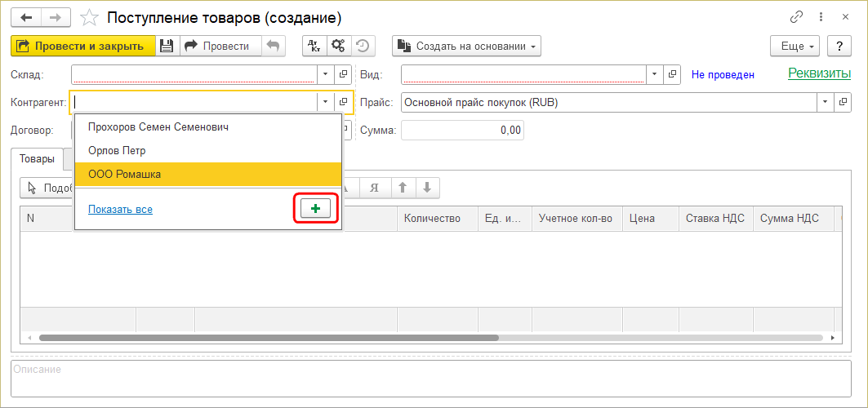Click the forward navigation arrow
The image size is (868, 408).
click(56, 17)
